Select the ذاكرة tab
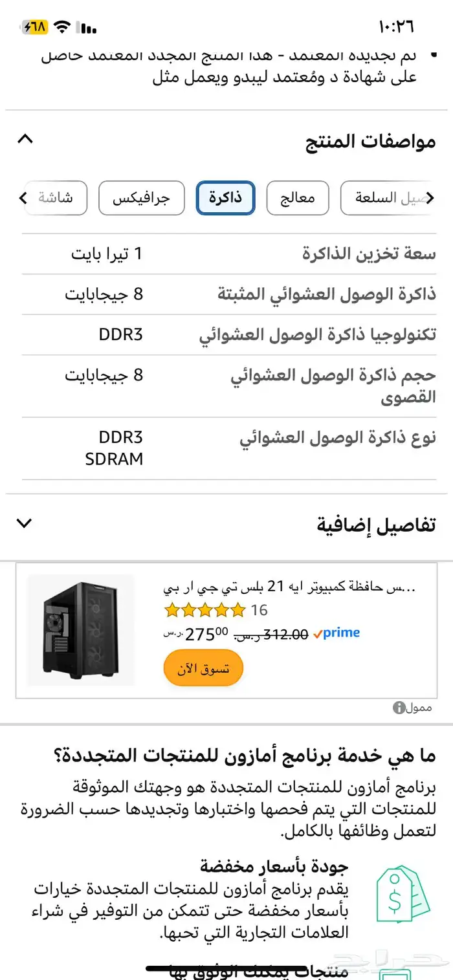The height and width of the screenshot is (980, 453). tap(225, 198)
